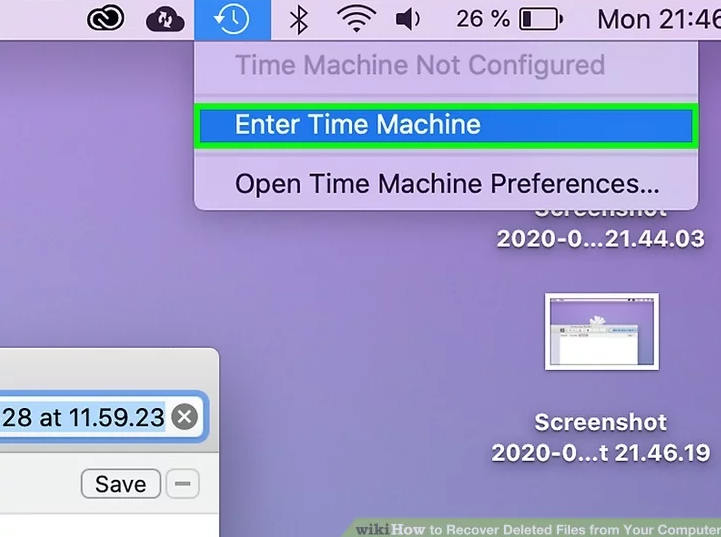This screenshot has height=537, width=721.
Task: Click the Save button
Action: [121, 484]
